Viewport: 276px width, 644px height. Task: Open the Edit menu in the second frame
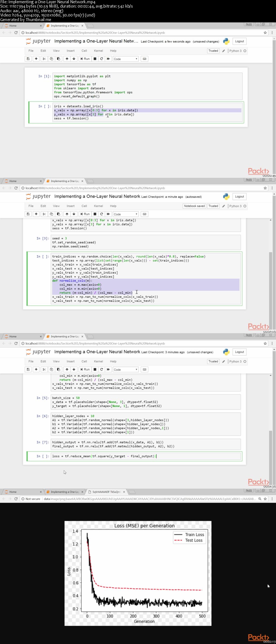(43, 206)
